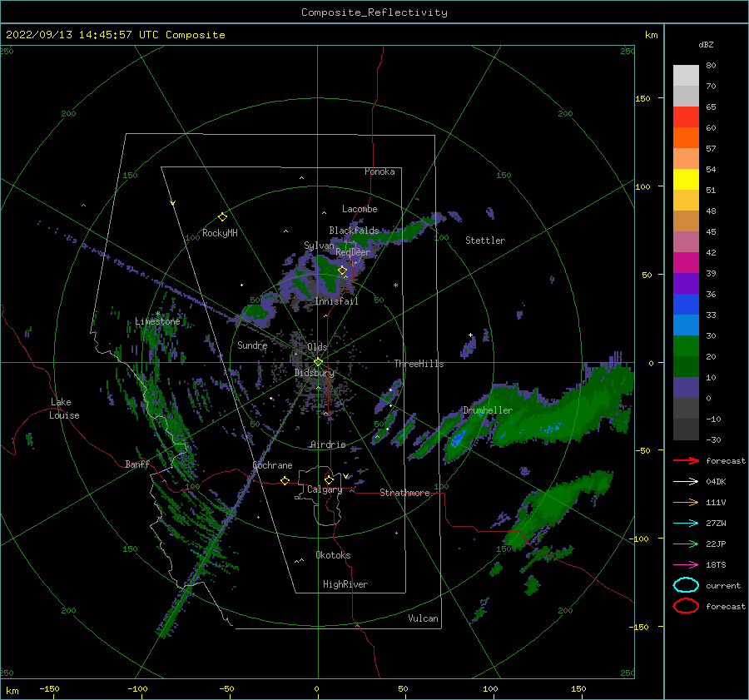Select the magenta 39-42 dBZ swatch
The width and height of the screenshot is (749, 700).
tap(686, 263)
